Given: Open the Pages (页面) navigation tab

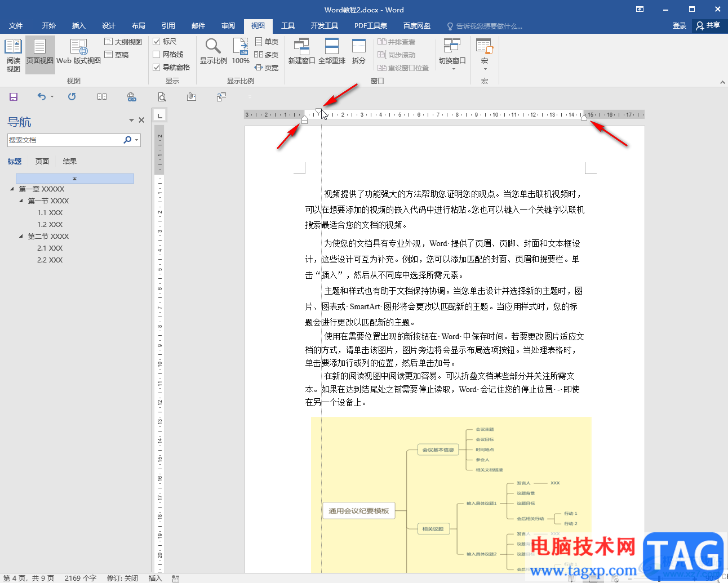Looking at the screenshot, I should 42,162.
